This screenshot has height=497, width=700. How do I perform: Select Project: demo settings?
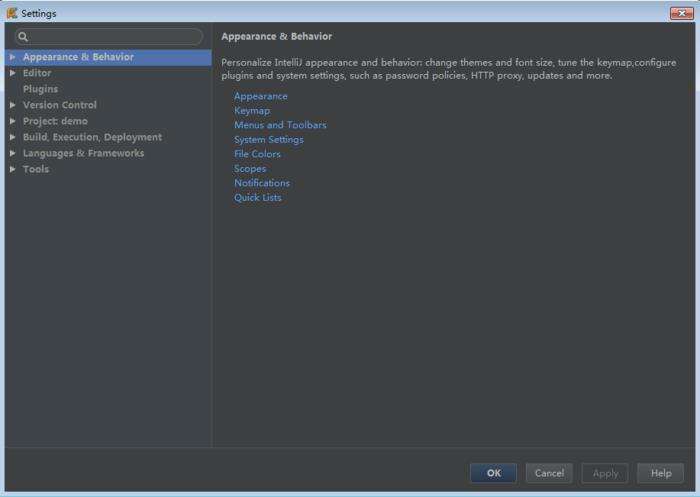pos(55,121)
